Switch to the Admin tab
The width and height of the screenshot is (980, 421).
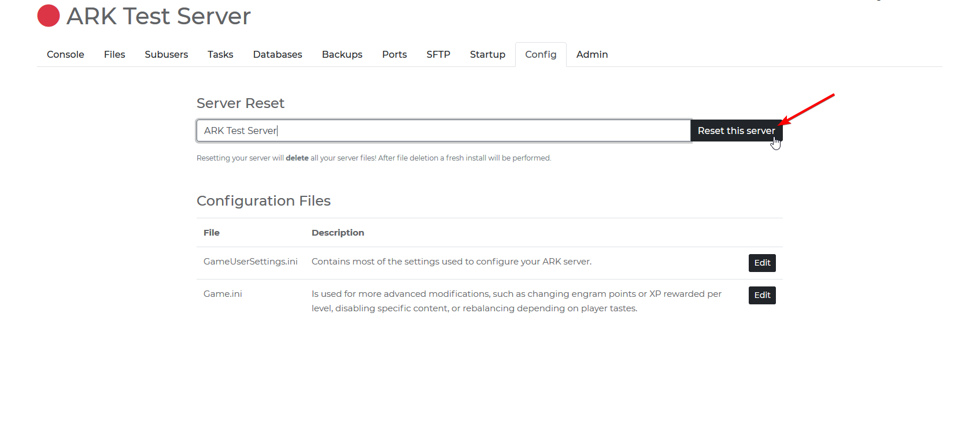[592, 54]
